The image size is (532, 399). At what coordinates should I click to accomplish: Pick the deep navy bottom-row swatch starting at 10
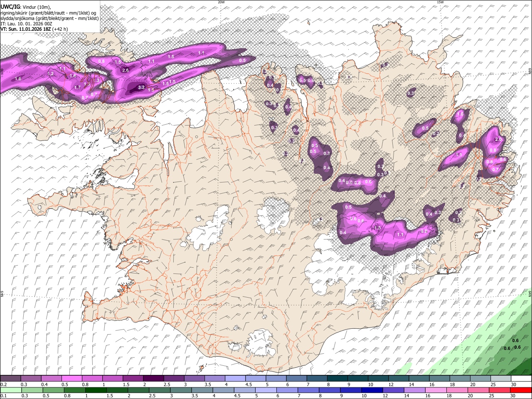[x=372, y=390]
